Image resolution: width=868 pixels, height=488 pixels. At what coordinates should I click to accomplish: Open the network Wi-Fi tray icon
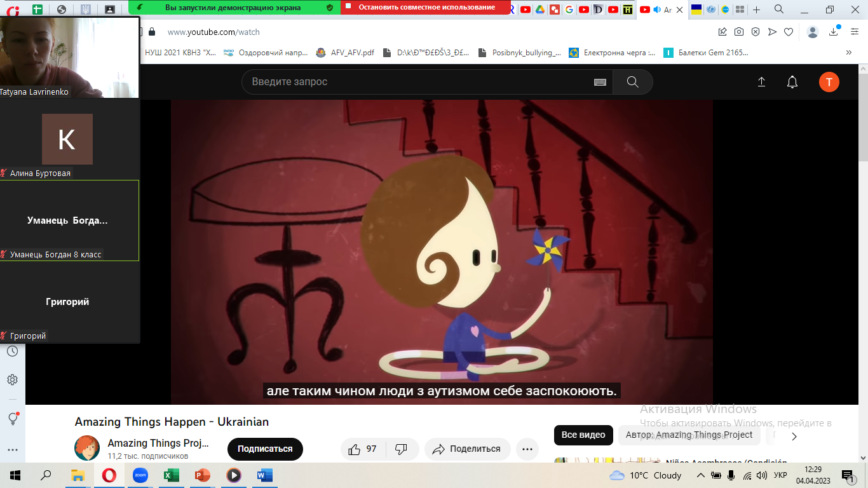(747, 475)
